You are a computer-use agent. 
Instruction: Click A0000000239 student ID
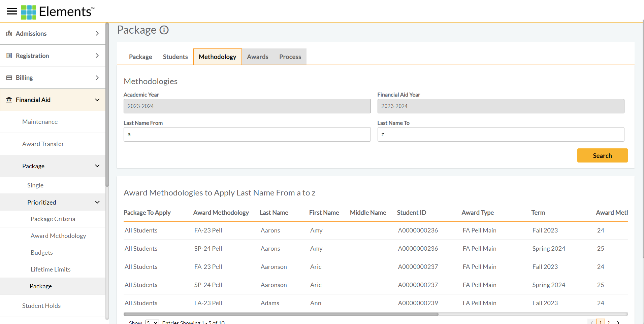[x=418, y=303]
